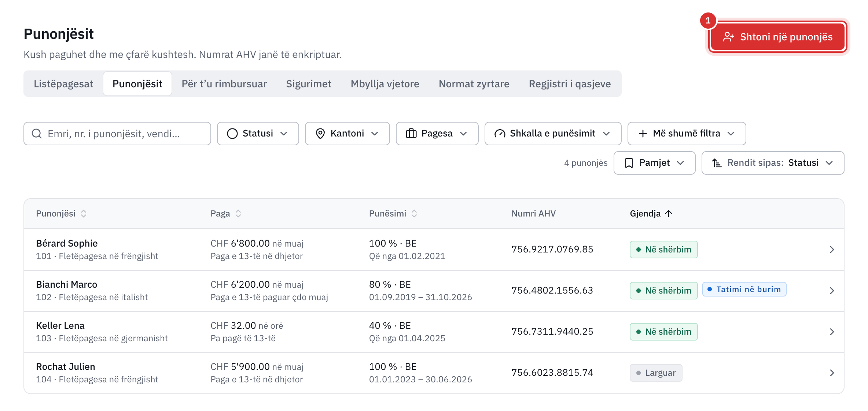Switch to Për t'u rimbursuar tab
Viewport: 868px width, 411px height.
click(x=224, y=84)
